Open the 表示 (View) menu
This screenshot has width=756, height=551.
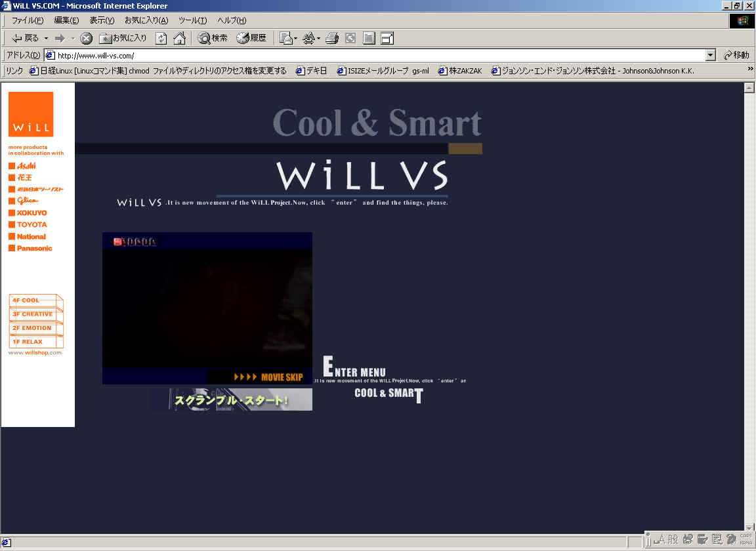[102, 20]
